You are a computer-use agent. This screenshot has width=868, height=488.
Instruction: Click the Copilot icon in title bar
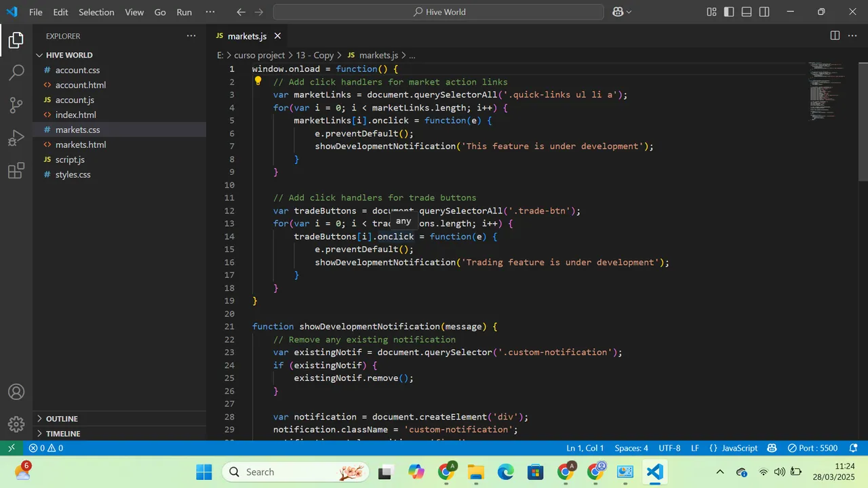pos(618,12)
